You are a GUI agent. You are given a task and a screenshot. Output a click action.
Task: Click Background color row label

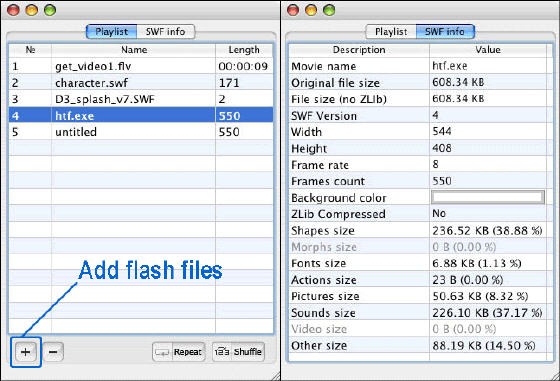coord(339,198)
